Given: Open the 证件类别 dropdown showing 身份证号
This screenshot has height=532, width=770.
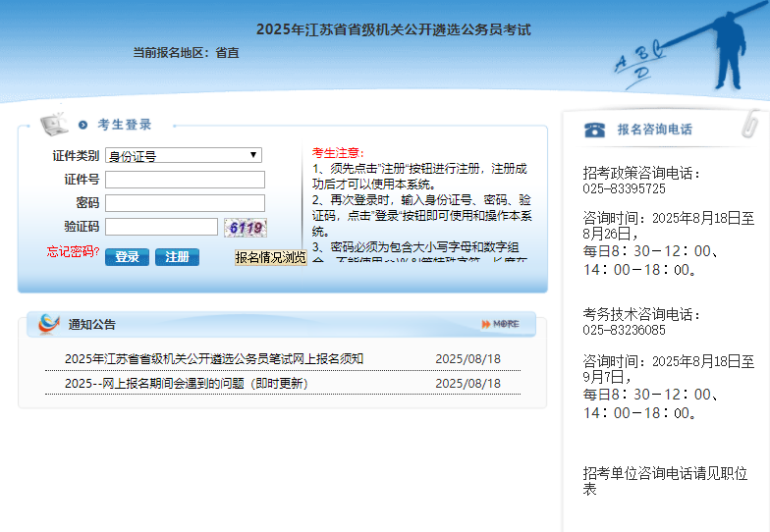Looking at the screenshot, I should 184,155.
